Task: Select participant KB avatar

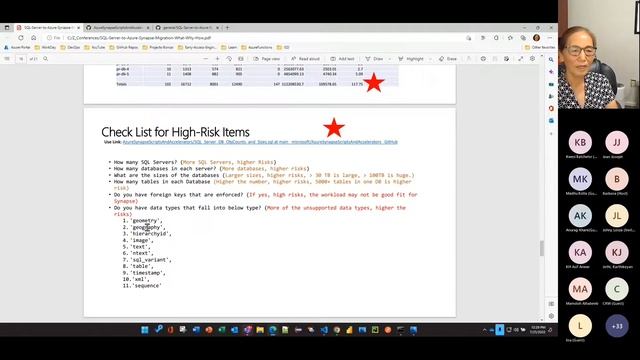Action: tap(580, 142)
